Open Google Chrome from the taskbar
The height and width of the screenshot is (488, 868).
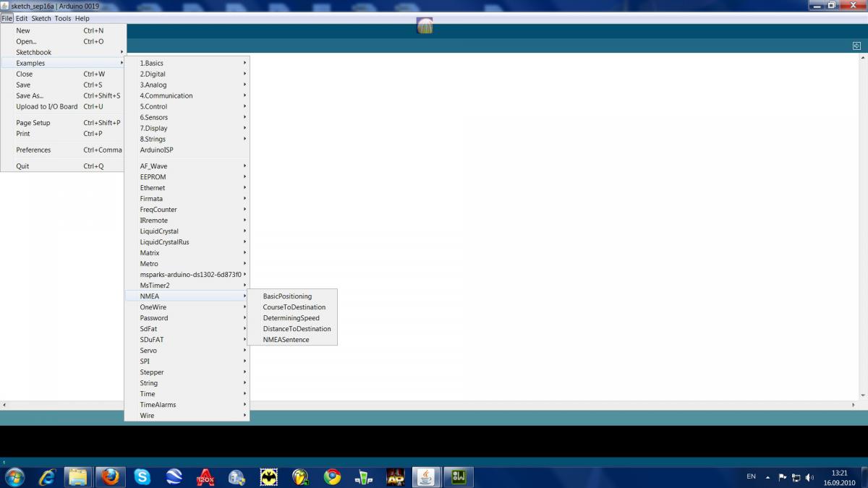pyautogui.click(x=332, y=476)
